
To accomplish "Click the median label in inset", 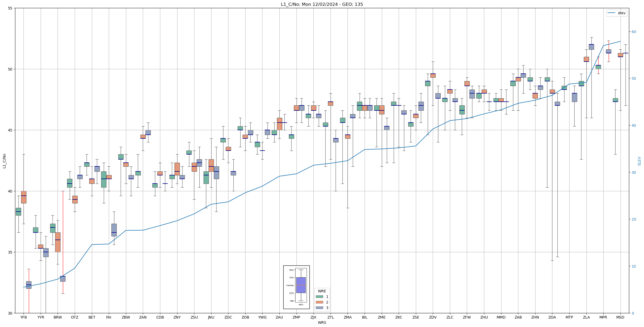I will coord(290,285).
